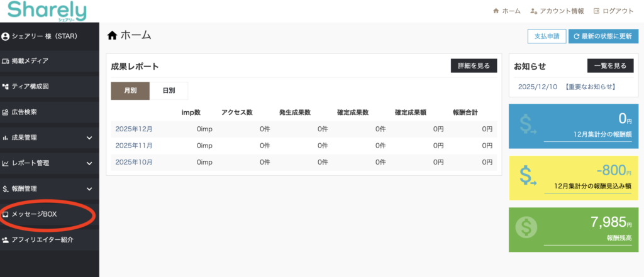Click ログアウト in the top menu
This screenshot has width=644, height=277.
[x=613, y=11]
